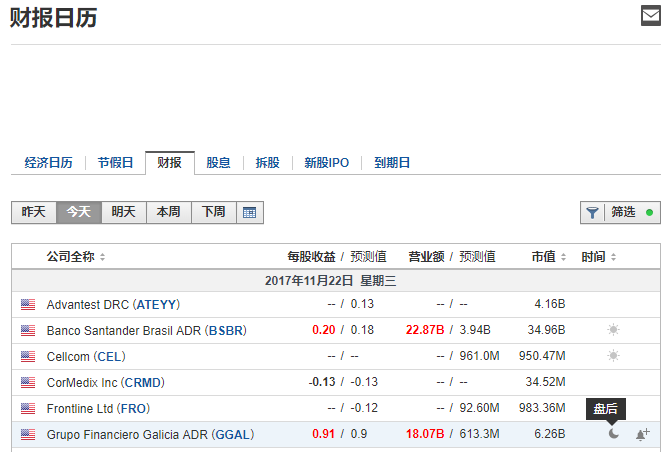Viewport: 664px width, 452px height.
Task: Click forecast revenue 92.60M in Frontline row
Action: coord(479,408)
